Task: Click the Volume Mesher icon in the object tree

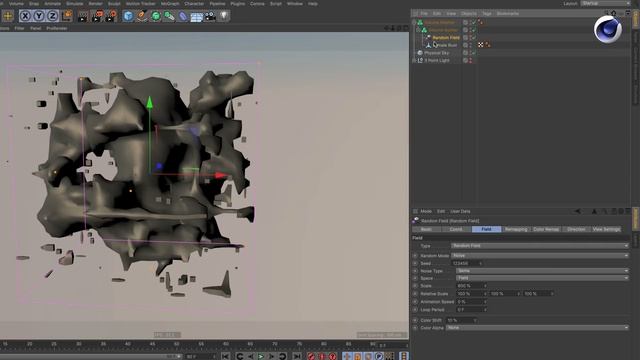Action: pyautogui.click(x=420, y=22)
